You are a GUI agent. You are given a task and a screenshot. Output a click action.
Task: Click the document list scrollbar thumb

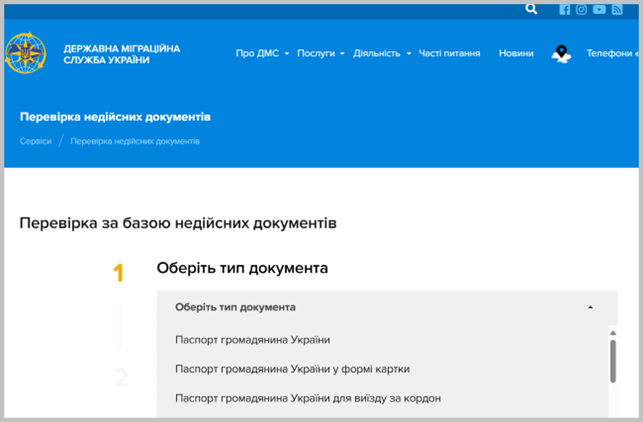pos(612,361)
